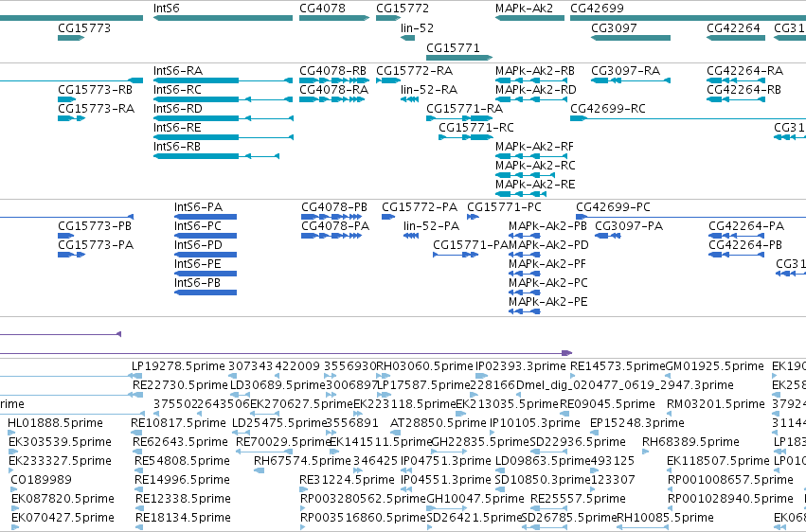Click transcript CG15771-RC
This screenshot has width=806, height=532.
[466, 137]
